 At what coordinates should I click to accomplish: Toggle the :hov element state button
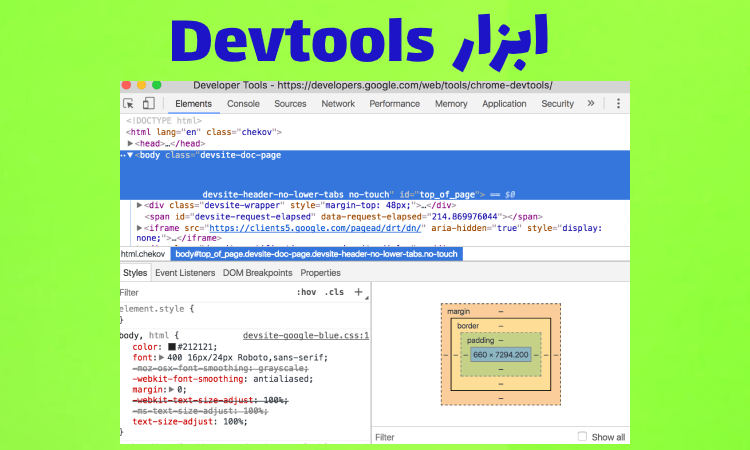[x=306, y=292]
